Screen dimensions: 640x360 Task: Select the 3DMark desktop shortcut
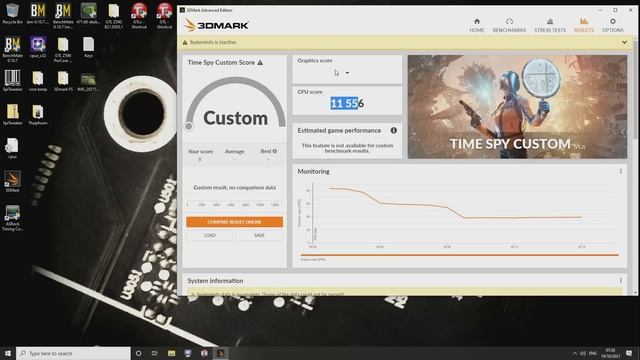pyautogui.click(x=12, y=182)
